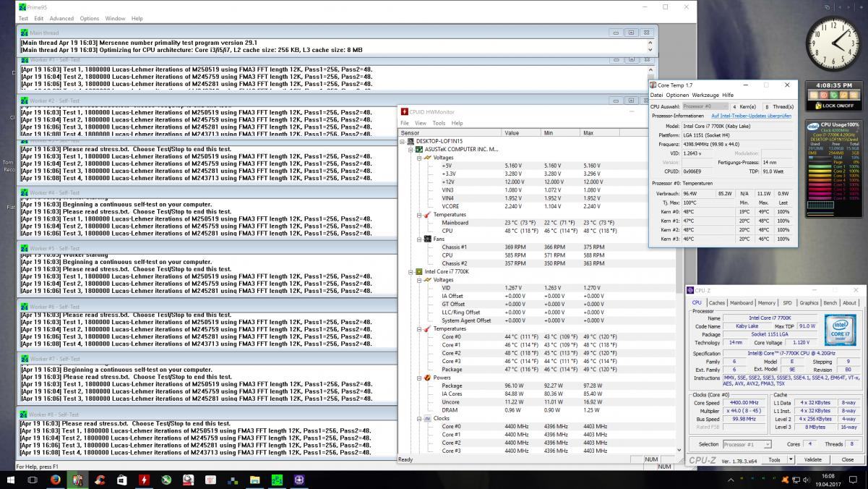Click the analog clock desktop gadget
868x489 pixels.
pyautogui.click(x=833, y=43)
